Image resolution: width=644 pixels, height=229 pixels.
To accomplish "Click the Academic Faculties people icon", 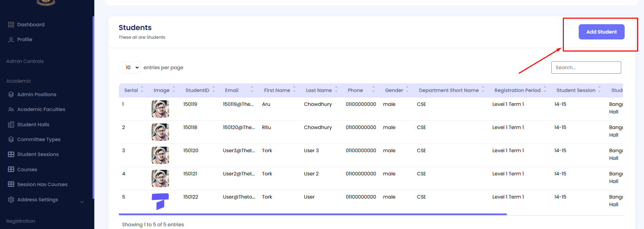I will 11,109.
